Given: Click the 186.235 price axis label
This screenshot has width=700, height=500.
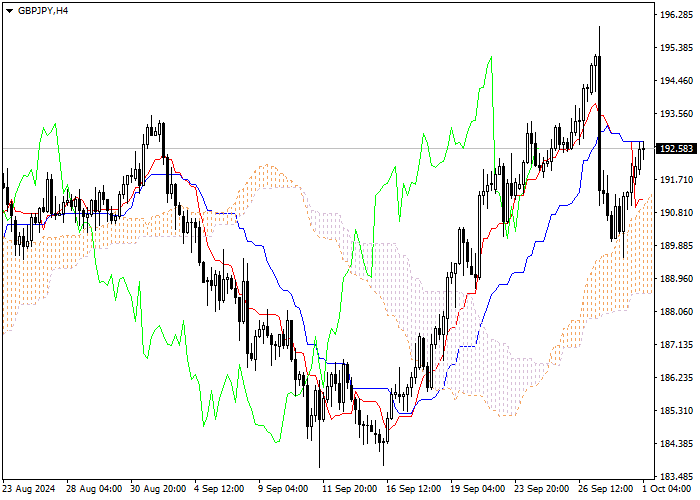Looking at the screenshot, I should click(676, 378).
